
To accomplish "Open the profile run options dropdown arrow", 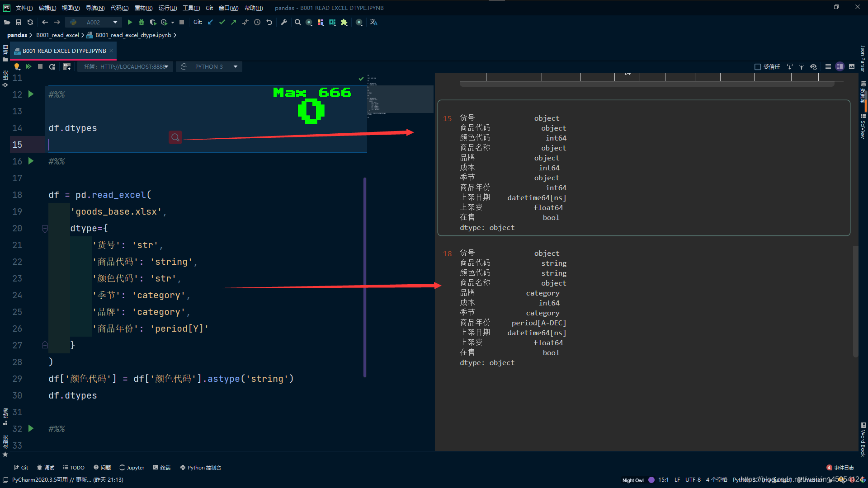I will (x=173, y=22).
